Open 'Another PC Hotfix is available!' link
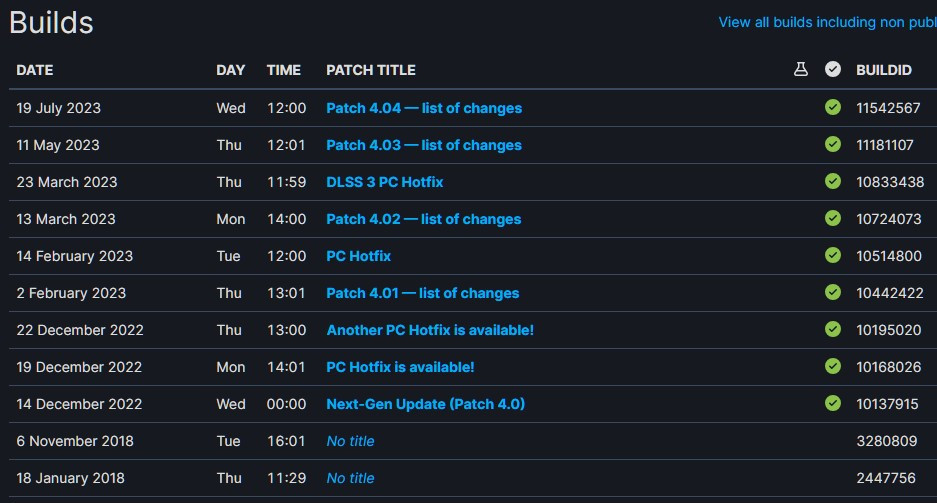937x503 pixels. pos(430,330)
